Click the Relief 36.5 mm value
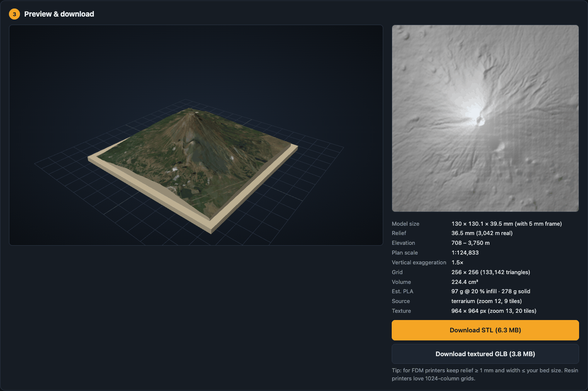 482,233
